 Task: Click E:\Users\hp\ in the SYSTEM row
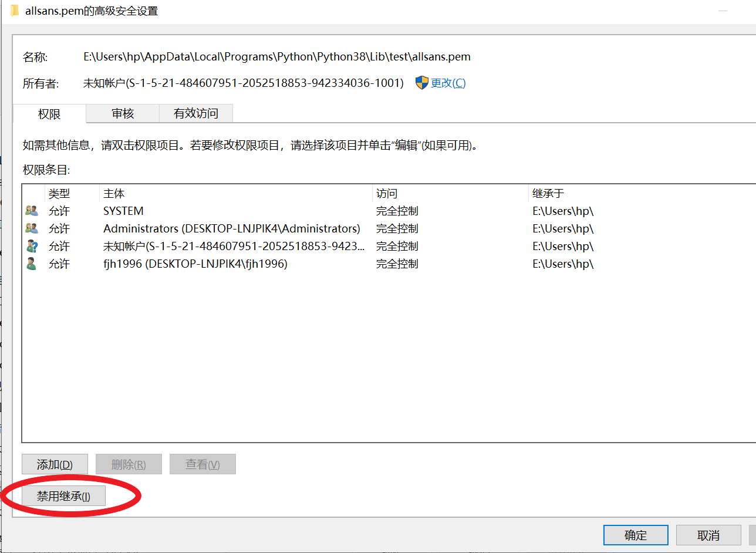point(563,211)
